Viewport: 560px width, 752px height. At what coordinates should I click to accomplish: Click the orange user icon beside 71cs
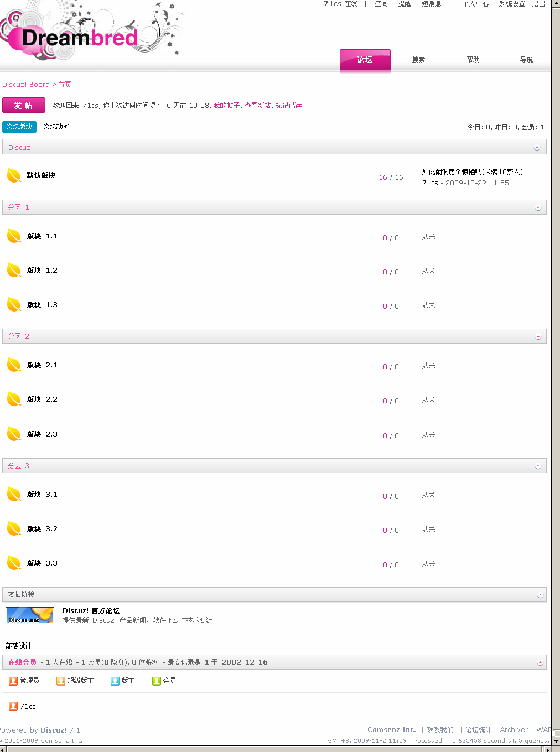13,707
